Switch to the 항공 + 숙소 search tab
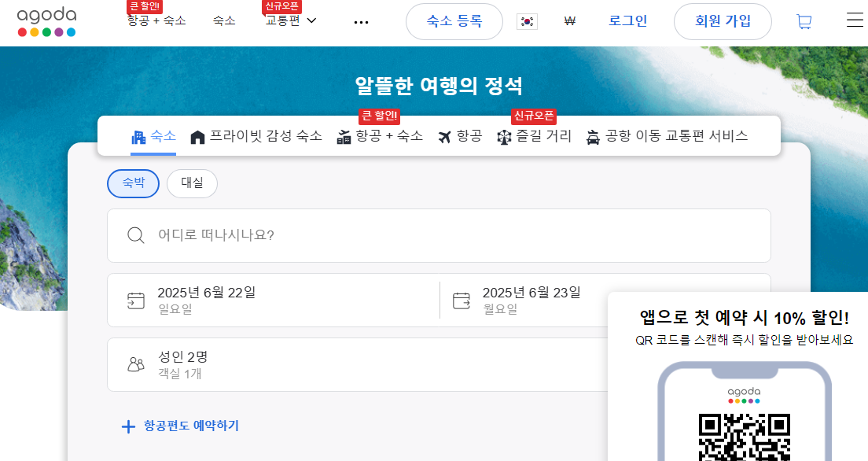 (380, 136)
